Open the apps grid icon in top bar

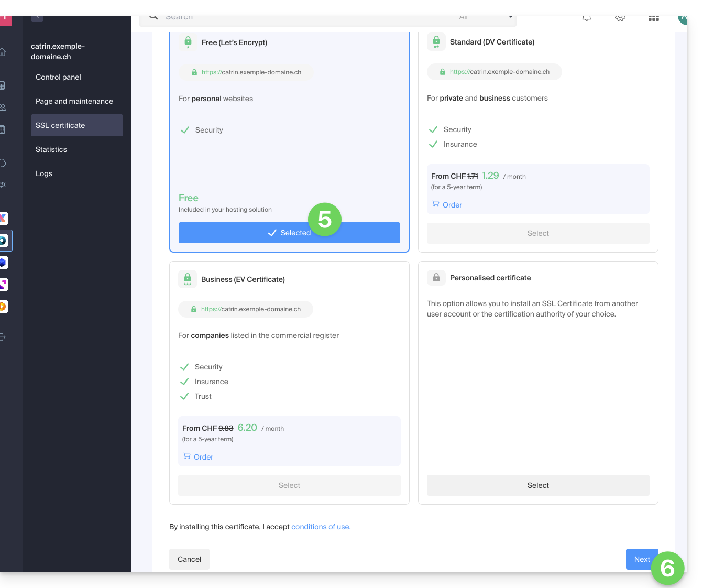[653, 18]
